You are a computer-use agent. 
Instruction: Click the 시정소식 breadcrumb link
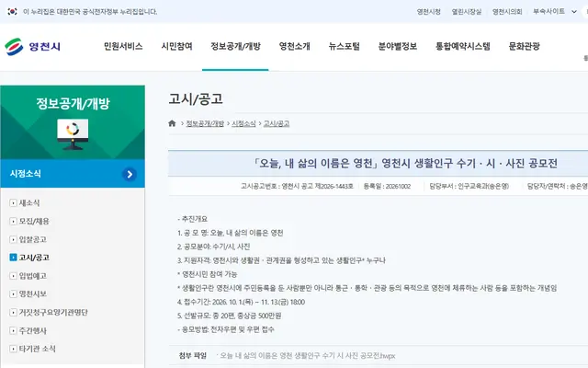(x=243, y=123)
